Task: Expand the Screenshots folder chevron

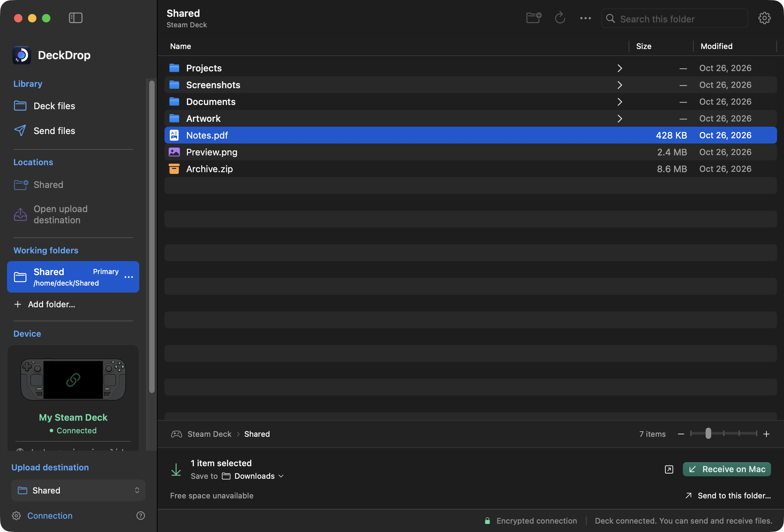Action: click(619, 85)
